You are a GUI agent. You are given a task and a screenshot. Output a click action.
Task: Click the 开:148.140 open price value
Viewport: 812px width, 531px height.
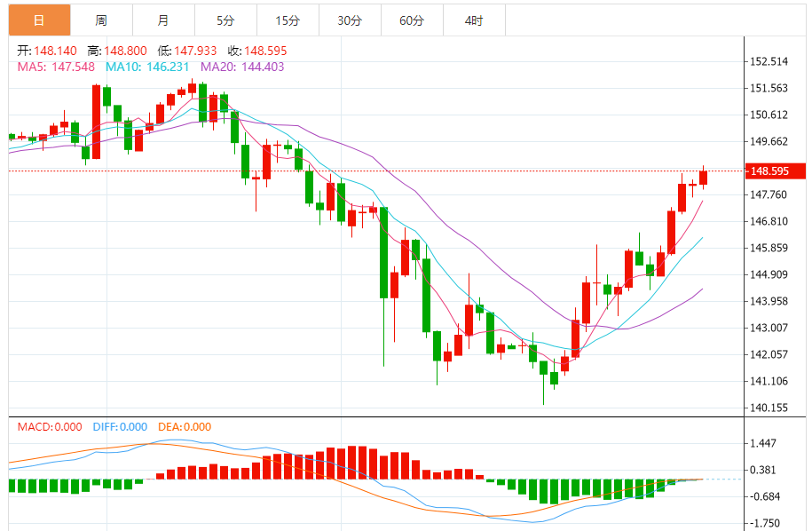tap(47, 51)
